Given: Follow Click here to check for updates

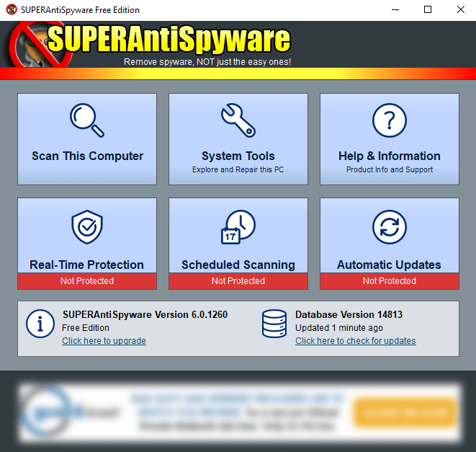Looking at the screenshot, I should [x=356, y=341].
